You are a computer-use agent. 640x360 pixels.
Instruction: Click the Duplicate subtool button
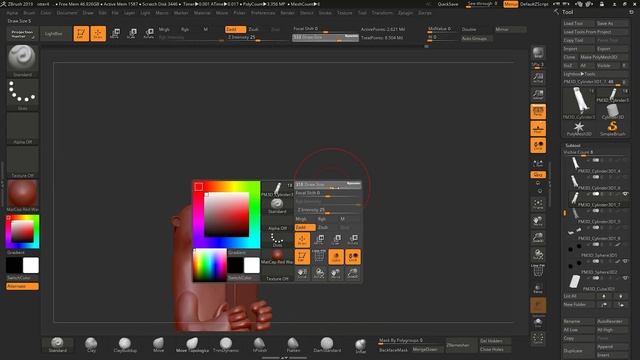[x=578, y=351]
